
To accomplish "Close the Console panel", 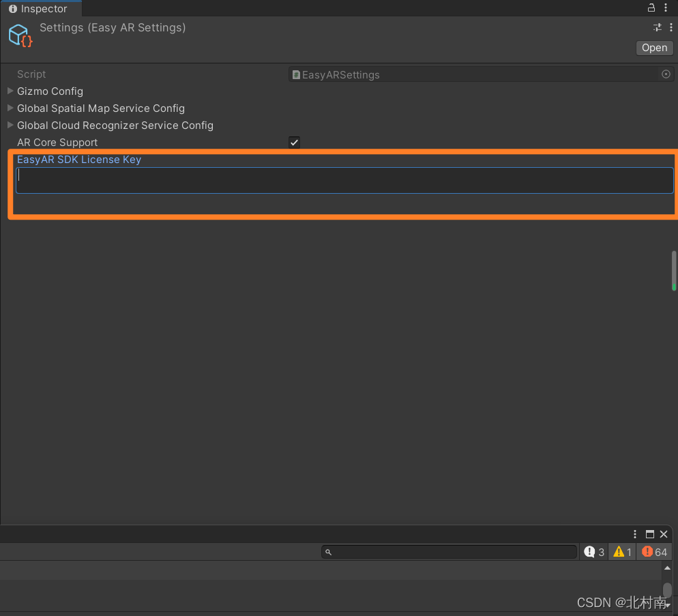I will (664, 534).
